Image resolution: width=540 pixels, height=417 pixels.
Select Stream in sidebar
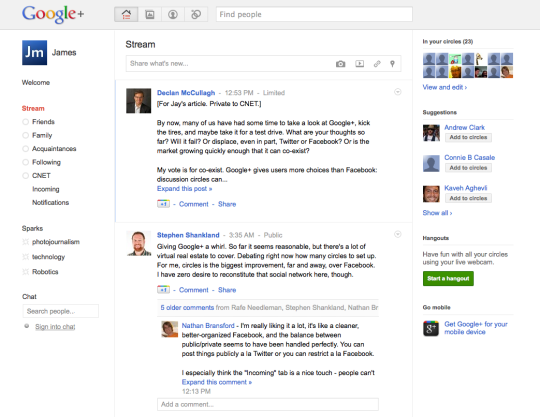coord(33,108)
